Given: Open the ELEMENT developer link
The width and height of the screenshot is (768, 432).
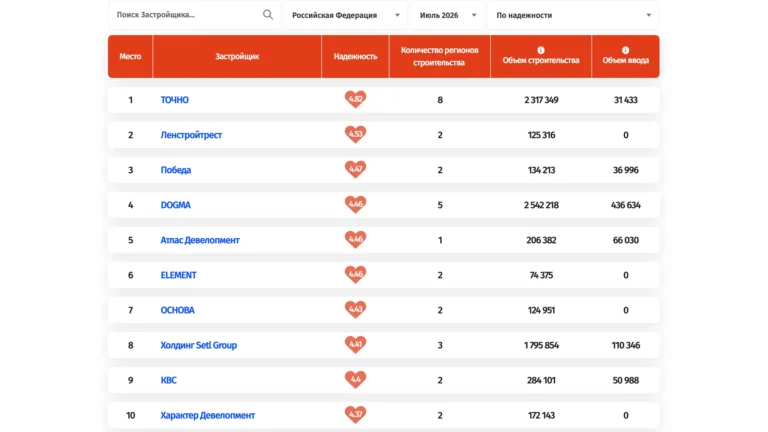Looking at the screenshot, I should (x=178, y=275).
